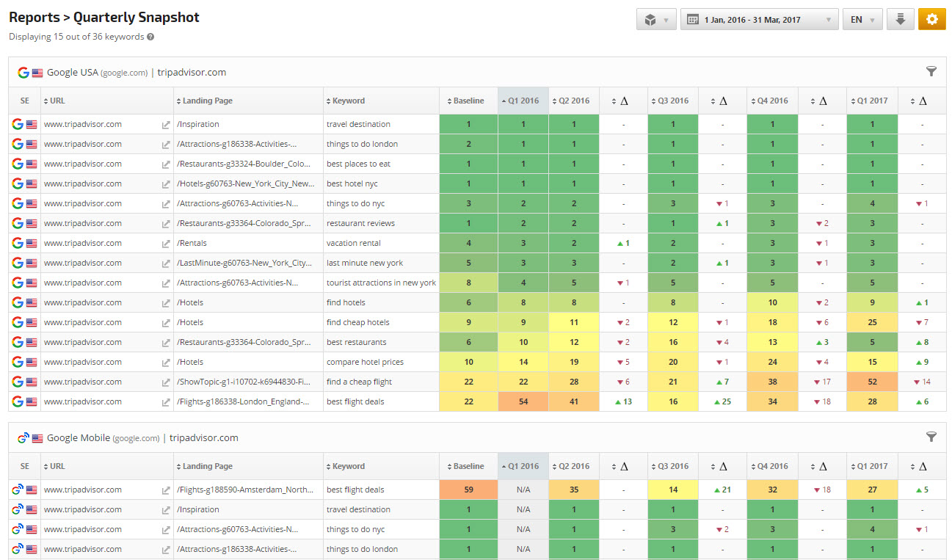Click the Google USA table filter icon
This screenshot has height=560, width=952.
[x=931, y=71]
